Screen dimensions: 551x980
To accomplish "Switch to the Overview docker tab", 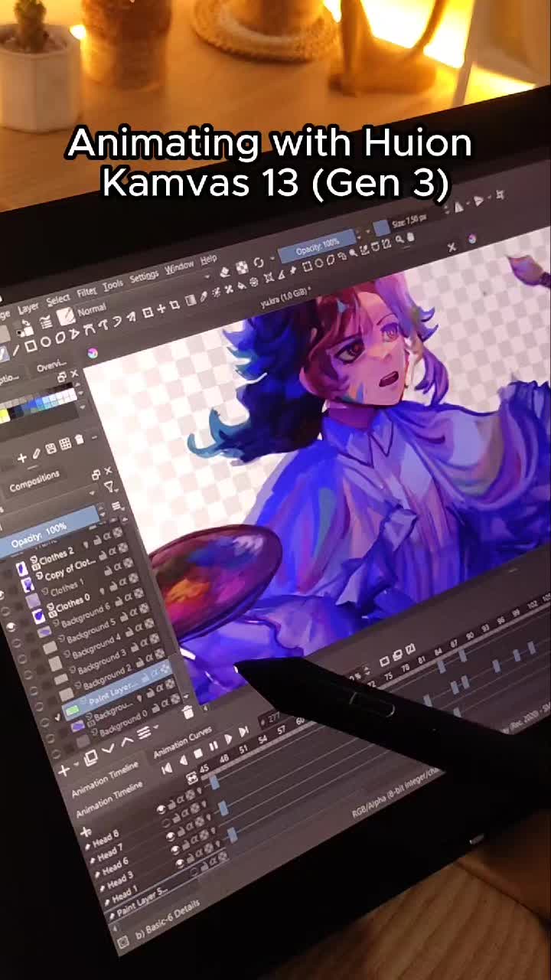I will pyautogui.click(x=51, y=367).
